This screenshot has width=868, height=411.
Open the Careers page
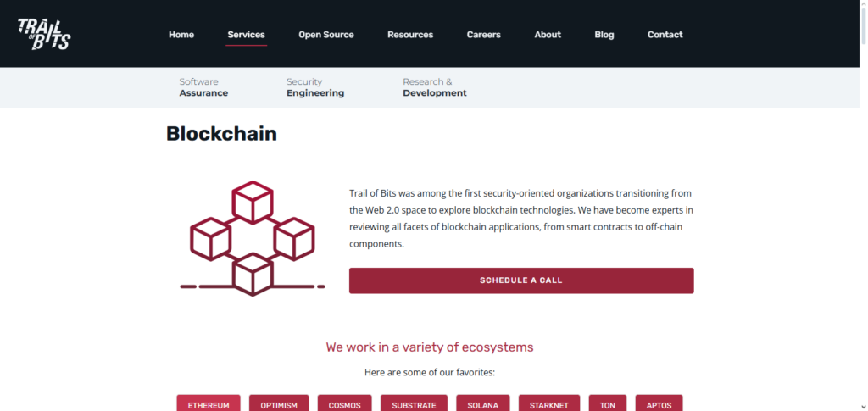tap(484, 35)
